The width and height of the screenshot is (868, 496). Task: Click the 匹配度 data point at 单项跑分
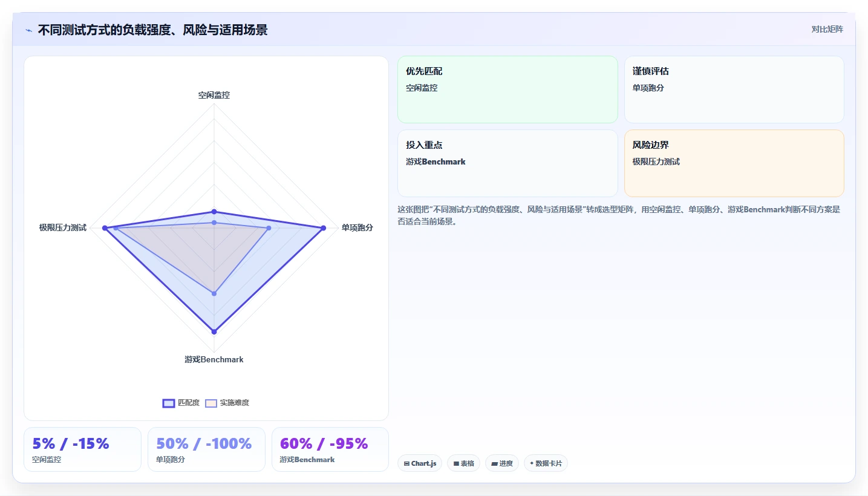click(x=324, y=228)
